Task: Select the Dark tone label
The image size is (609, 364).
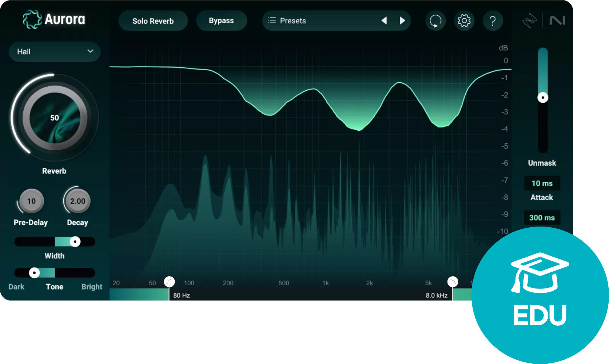Action: point(16,286)
